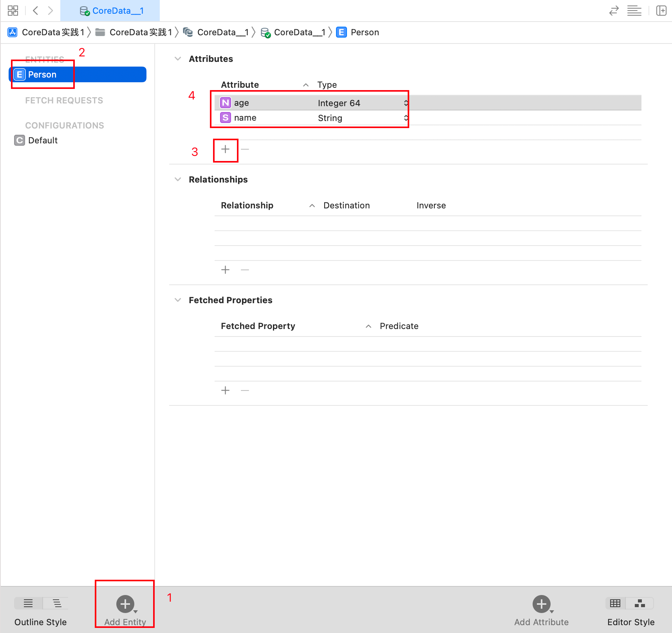The height and width of the screenshot is (633, 672).
Task: Click the Add Attribute plus button
Action: pyautogui.click(x=542, y=604)
